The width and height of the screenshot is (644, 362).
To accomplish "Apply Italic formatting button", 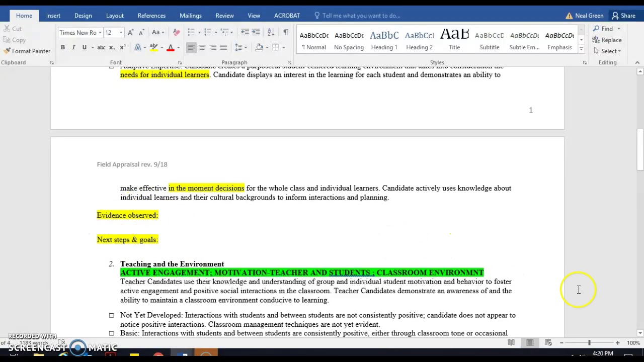I will (x=73, y=47).
